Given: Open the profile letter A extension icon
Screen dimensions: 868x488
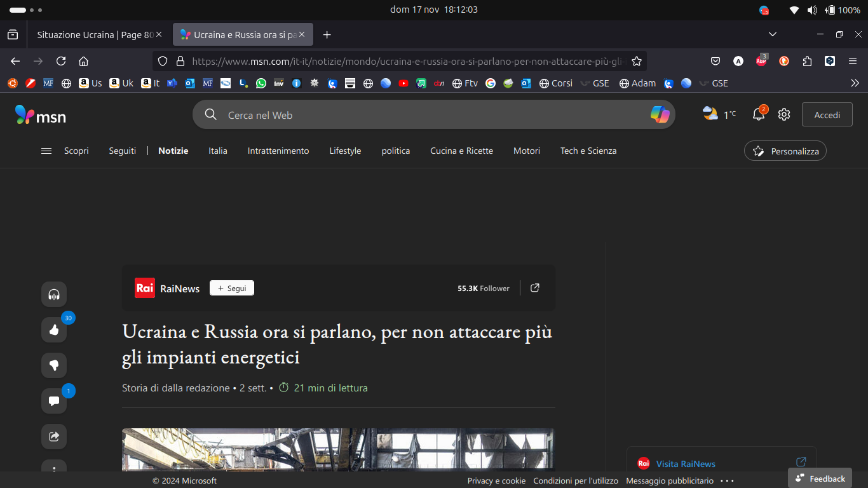Looking at the screenshot, I should point(738,61).
